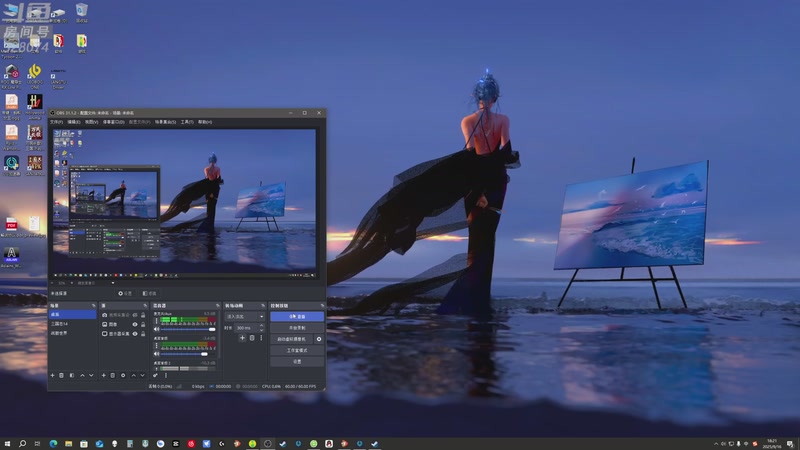Image resolution: width=800 pixels, height=450 pixels.
Task: Toggle Studio Mode button in Controls
Action: pyautogui.click(x=297, y=351)
